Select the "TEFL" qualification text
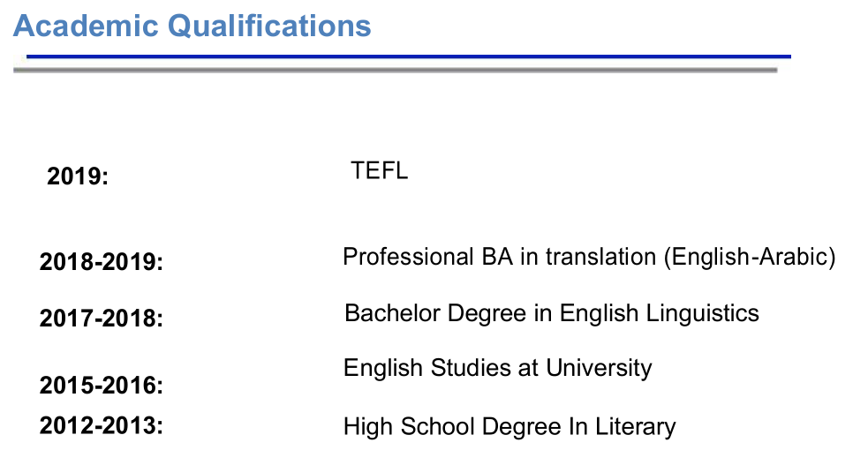This screenshot has width=868, height=465. (379, 170)
